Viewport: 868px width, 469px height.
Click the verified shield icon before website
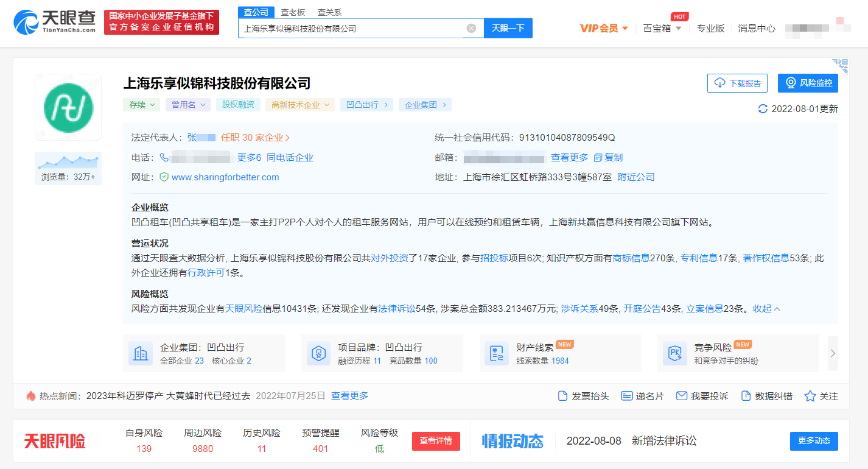point(164,177)
